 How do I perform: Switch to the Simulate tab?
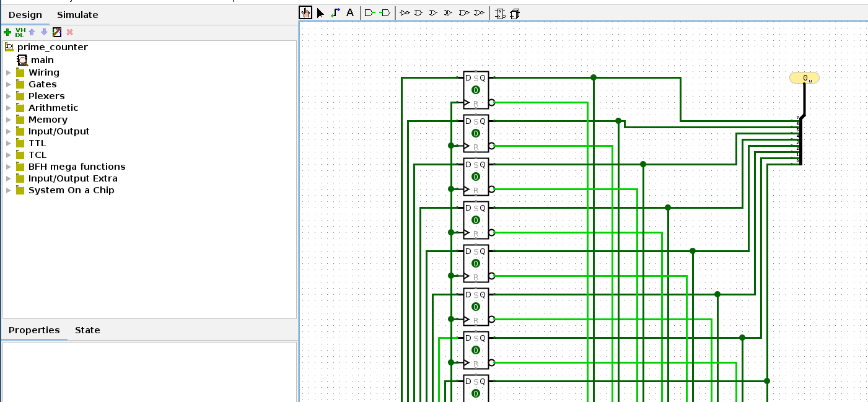[77, 15]
